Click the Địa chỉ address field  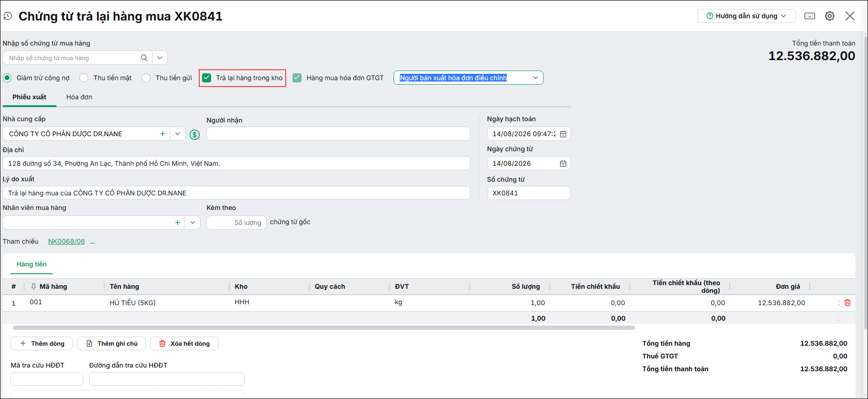pyautogui.click(x=237, y=164)
